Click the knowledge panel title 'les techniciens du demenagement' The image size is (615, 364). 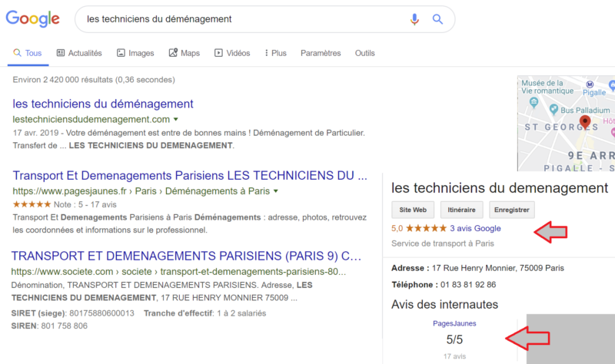click(x=500, y=188)
